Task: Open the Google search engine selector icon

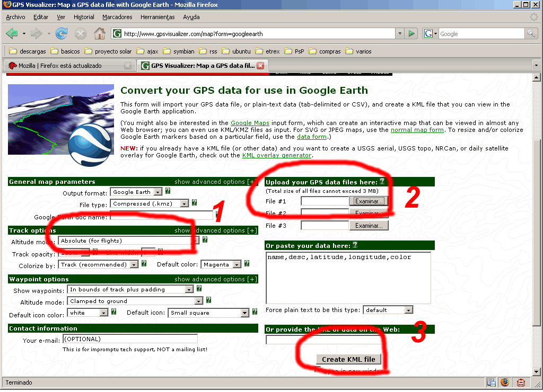Action: pyautogui.click(x=431, y=33)
